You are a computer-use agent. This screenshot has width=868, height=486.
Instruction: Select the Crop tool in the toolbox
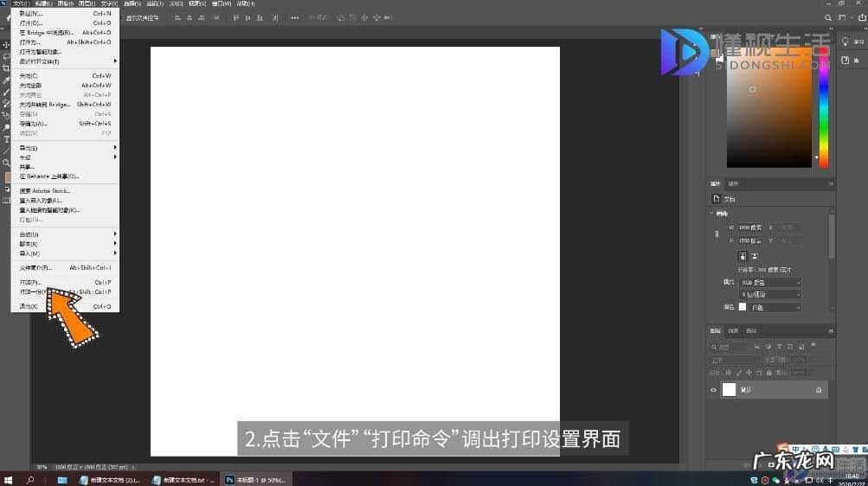click(x=6, y=68)
